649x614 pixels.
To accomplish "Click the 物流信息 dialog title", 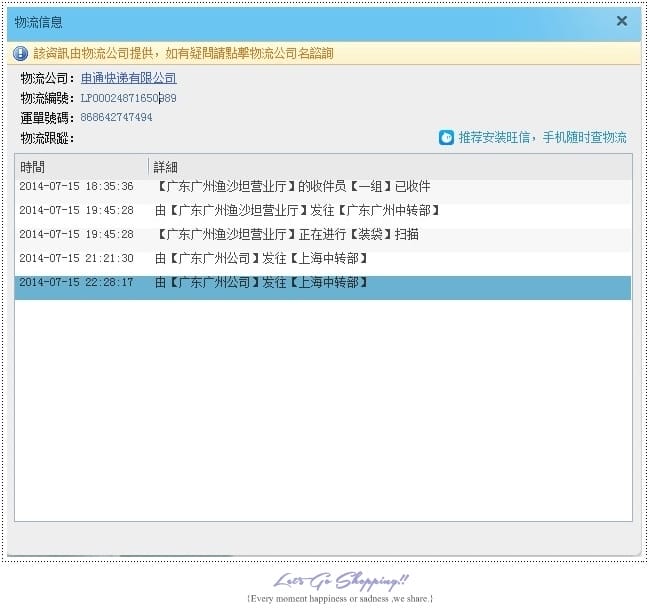I will (x=38, y=22).
